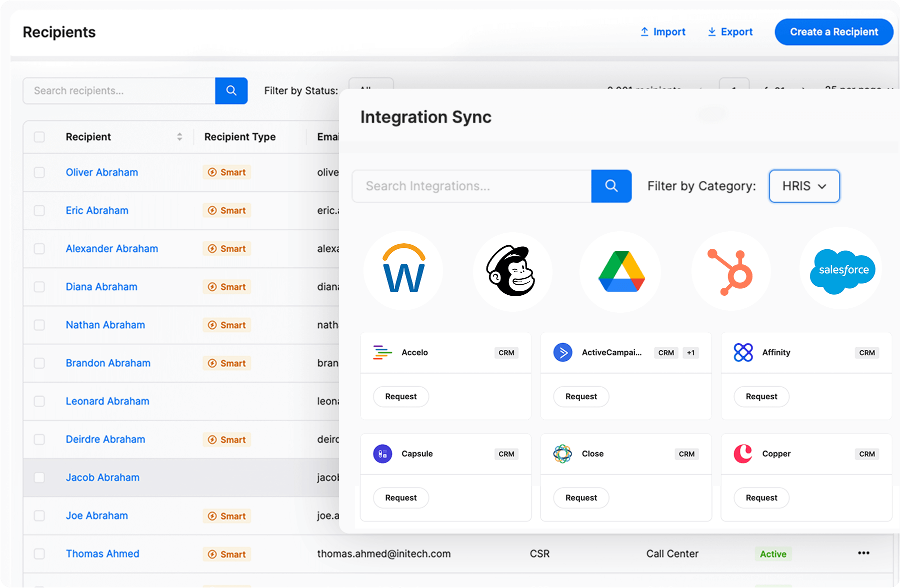This screenshot has height=588, width=900.
Task: Click the Close CRM card icon
Action: (x=563, y=454)
